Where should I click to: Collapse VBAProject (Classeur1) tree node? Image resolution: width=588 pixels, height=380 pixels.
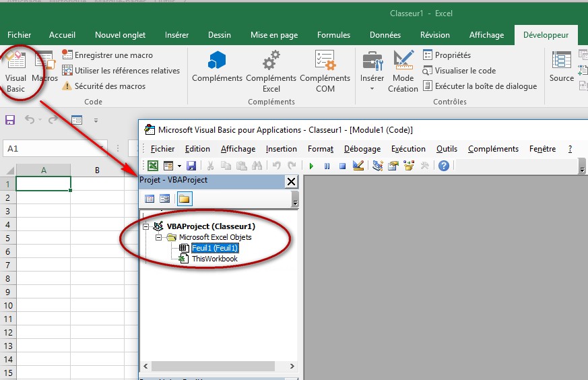[146, 226]
